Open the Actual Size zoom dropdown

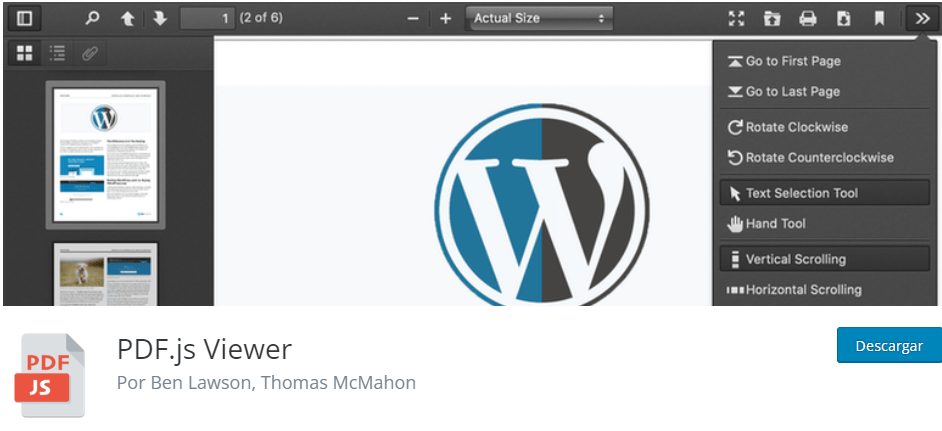[540, 18]
